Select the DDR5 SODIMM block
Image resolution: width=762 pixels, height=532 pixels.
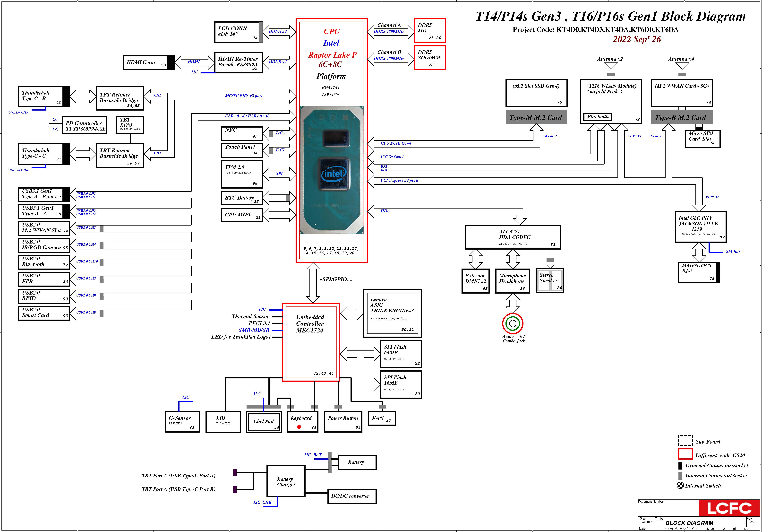coord(430,57)
